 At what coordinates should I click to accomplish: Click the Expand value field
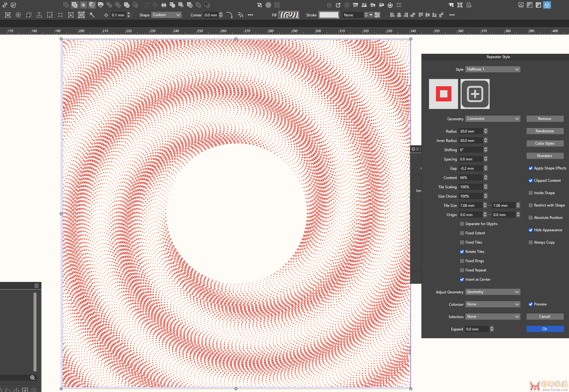477,329
